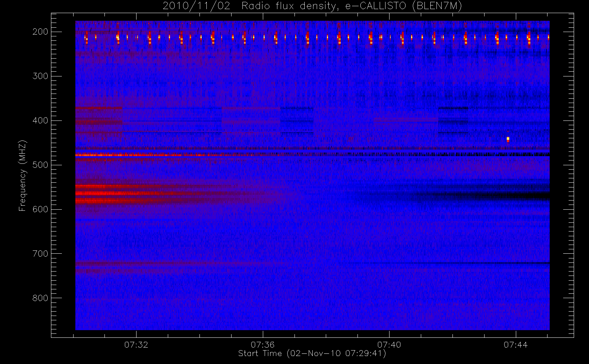Select the 700 frequency tick label

40,254
